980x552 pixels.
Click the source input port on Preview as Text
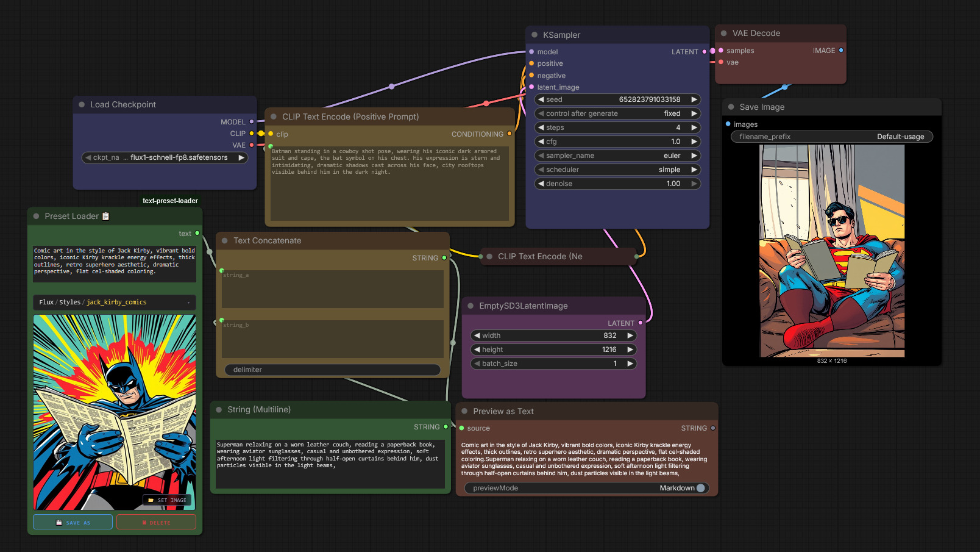coord(461,428)
